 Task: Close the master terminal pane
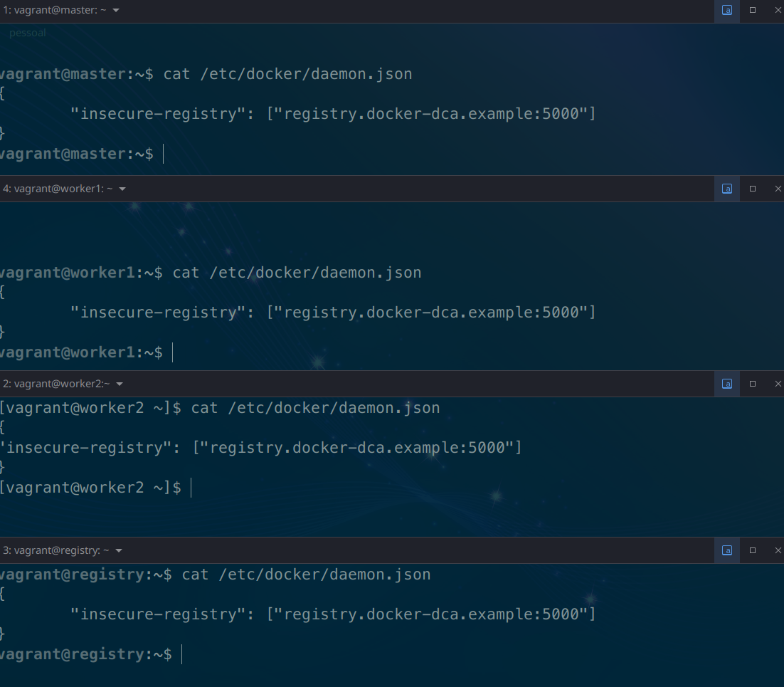point(778,11)
